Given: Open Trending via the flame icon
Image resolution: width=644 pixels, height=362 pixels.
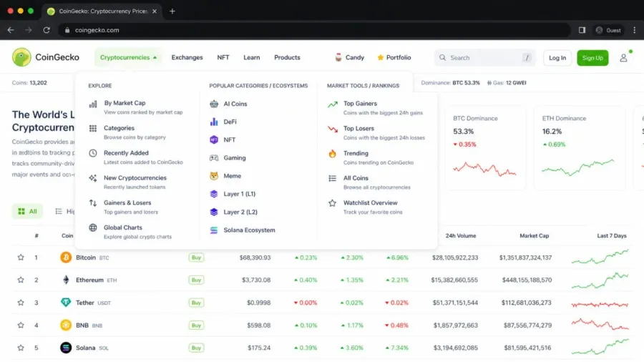Looking at the screenshot, I should click(332, 154).
